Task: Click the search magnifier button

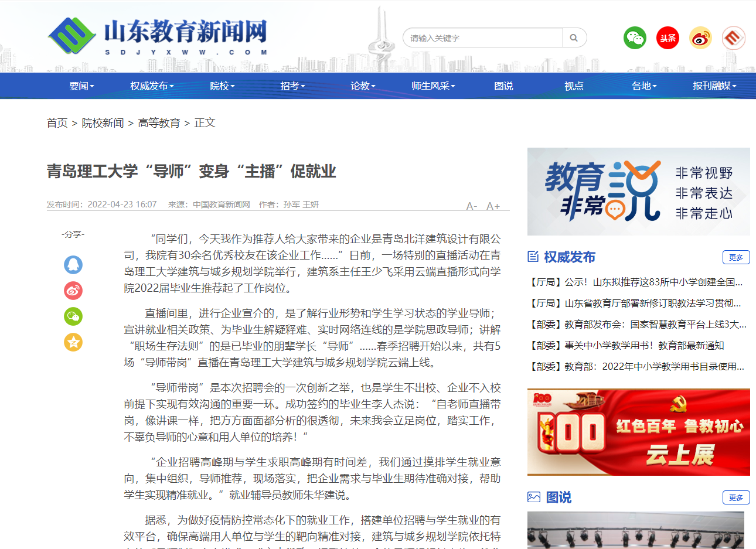Action: tap(574, 38)
